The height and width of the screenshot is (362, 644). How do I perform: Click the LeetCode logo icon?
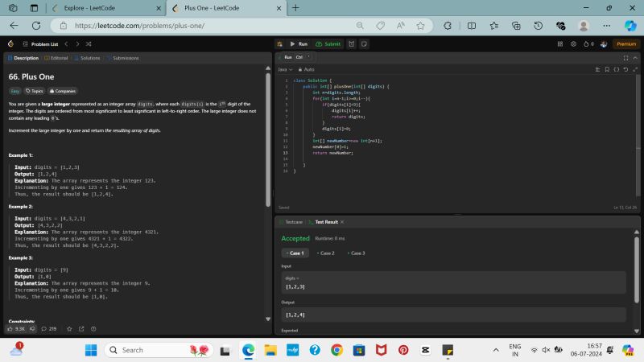[10, 44]
